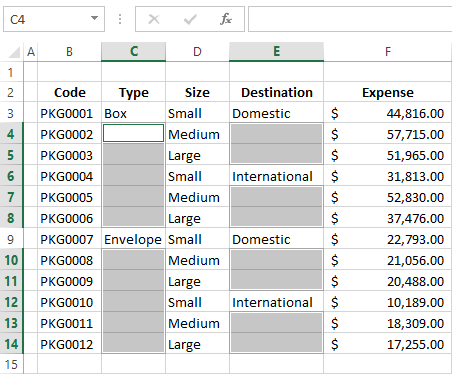This screenshot has height=374, width=452.
Task: Click the Destination header cell
Action: tap(276, 92)
